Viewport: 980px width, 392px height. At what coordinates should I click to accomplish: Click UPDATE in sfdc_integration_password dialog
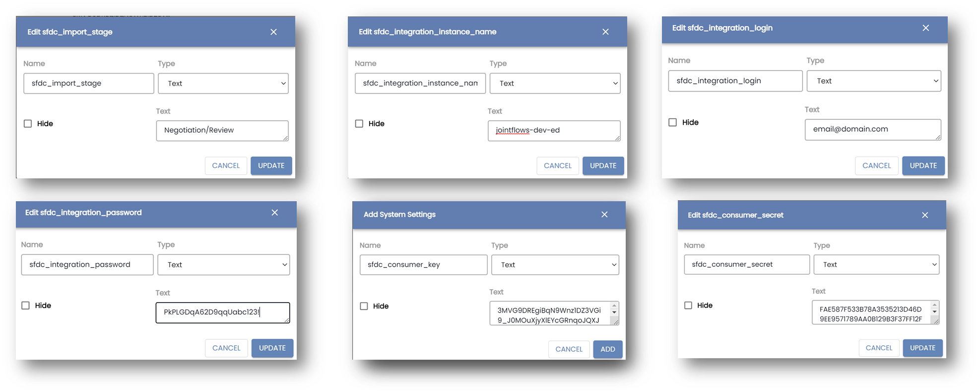click(x=272, y=348)
